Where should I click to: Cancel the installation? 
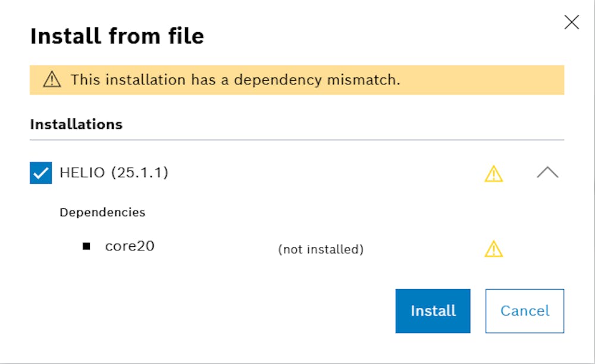[x=525, y=310]
